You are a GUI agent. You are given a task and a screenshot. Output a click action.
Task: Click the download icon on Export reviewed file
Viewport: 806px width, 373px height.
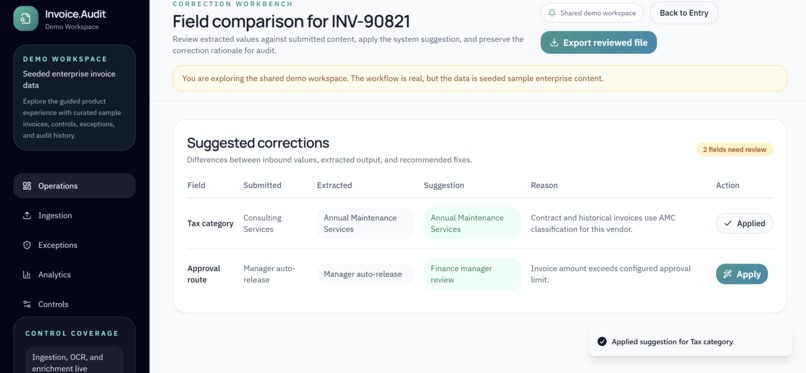554,43
